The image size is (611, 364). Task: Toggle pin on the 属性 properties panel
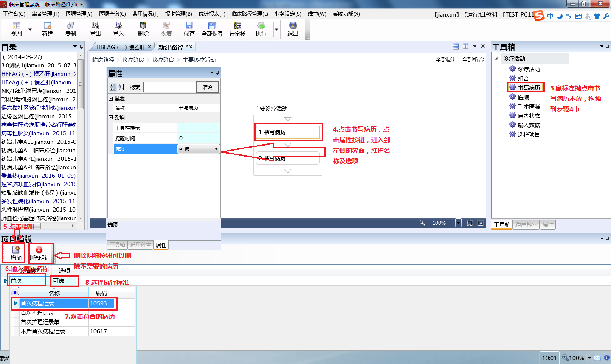click(217, 73)
